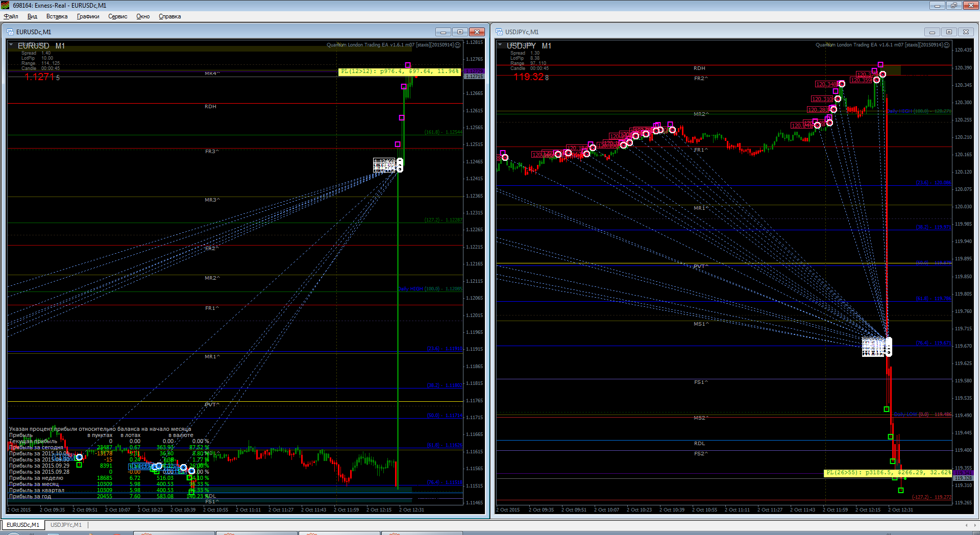Click the tab bar scroll-right arrow at bottom right
Screen dimensions: 980x535
[975, 525]
